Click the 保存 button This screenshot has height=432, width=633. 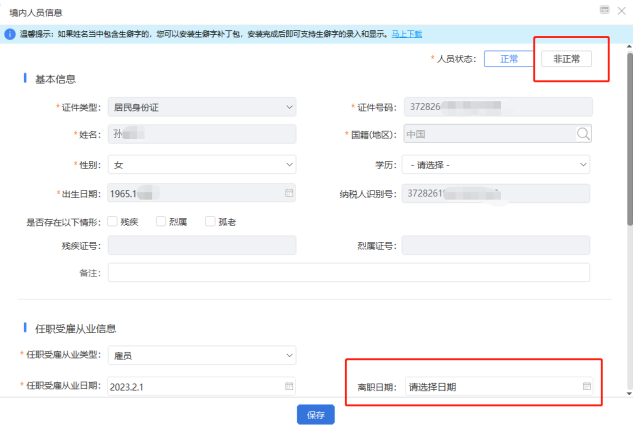315,415
